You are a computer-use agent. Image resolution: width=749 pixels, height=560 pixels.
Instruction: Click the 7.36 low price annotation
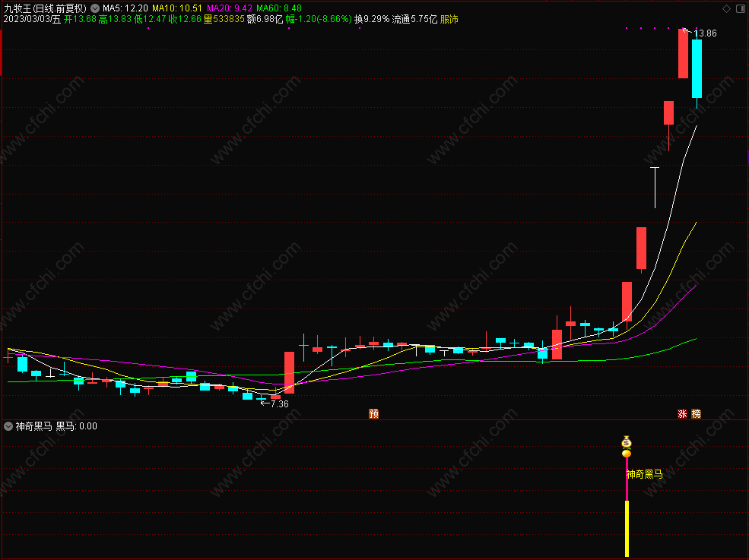pyautogui.click(x=279, y=404)
